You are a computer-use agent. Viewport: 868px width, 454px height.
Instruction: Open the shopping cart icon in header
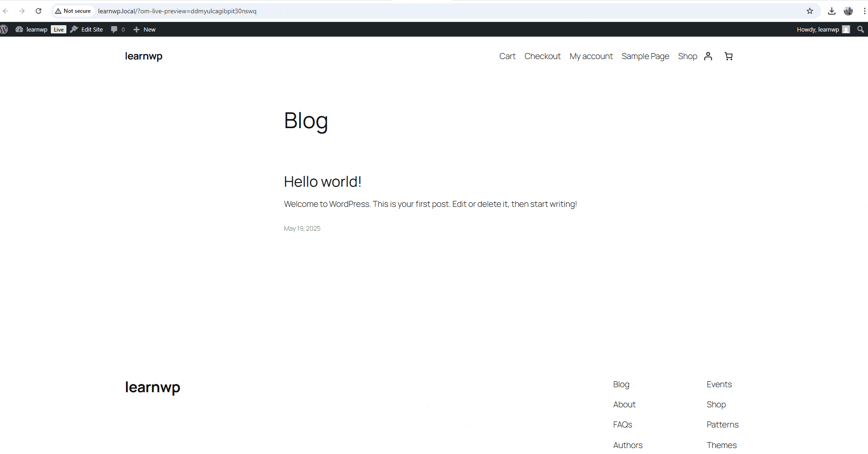[728, 56]
